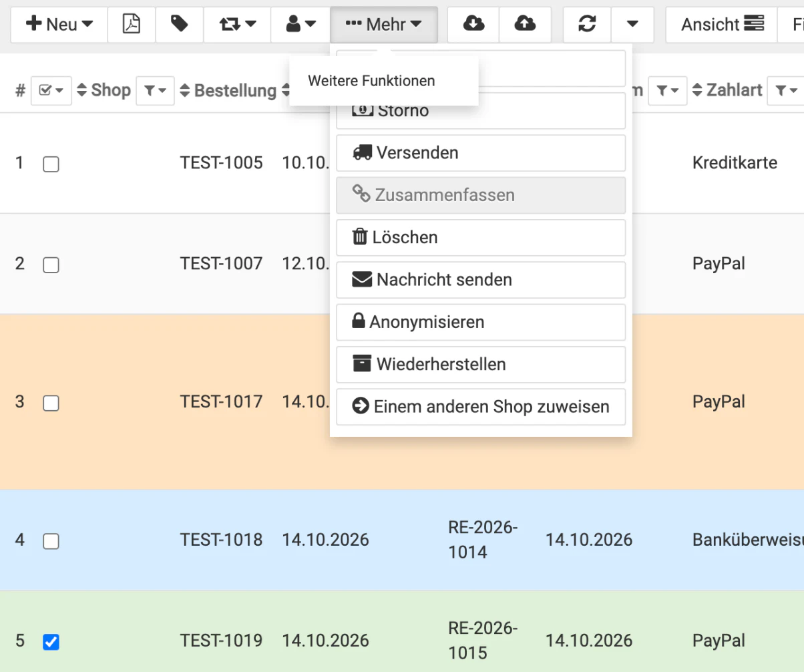Open the Neu dropdown

(59, 25)
